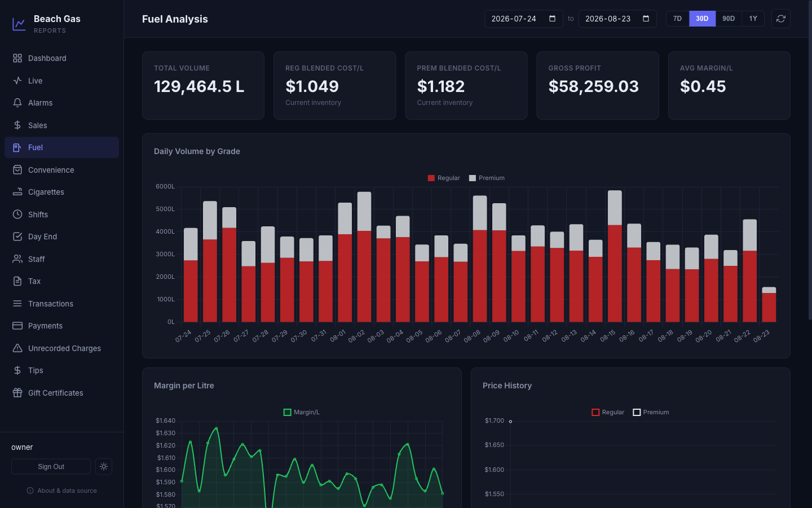Image resolution: width=812 pixels, height=508 pixels.
Task: Click the Avg Margin/L value $0.45
Action: [703, 86]
